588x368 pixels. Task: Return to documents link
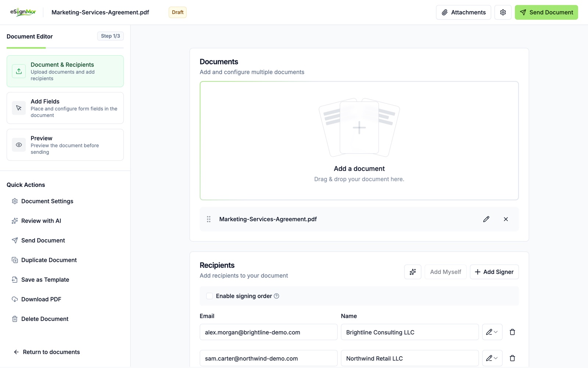(47, 352)
